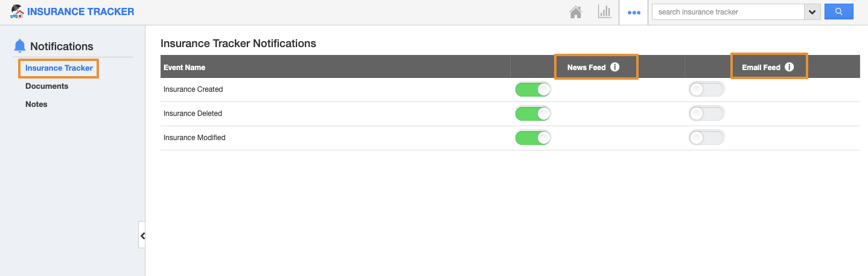Open Documents notifications section
868x276 pixels.
(x=46, y=86)
